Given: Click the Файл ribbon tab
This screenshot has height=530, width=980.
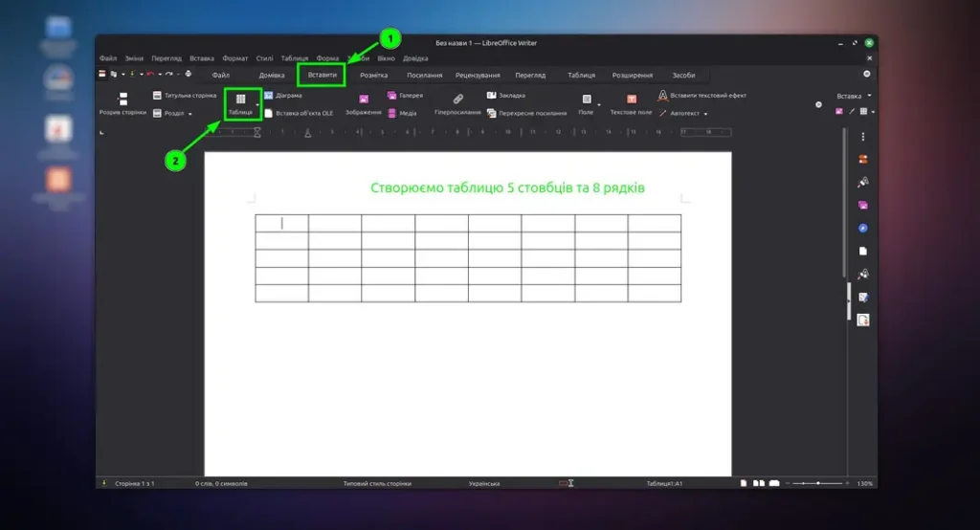Looking at the screenshot, I should (221, 75).
